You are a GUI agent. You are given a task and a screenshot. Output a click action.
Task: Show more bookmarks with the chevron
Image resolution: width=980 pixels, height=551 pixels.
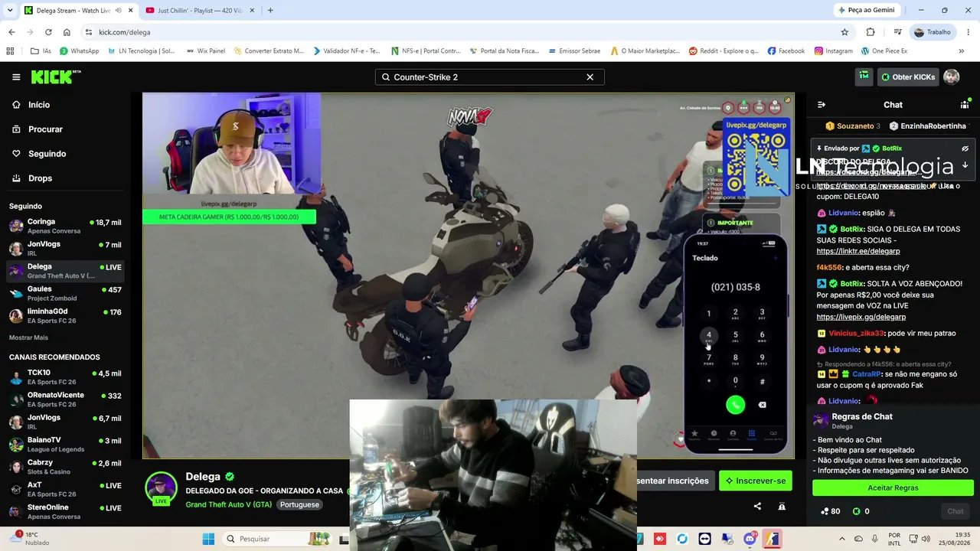962,51
